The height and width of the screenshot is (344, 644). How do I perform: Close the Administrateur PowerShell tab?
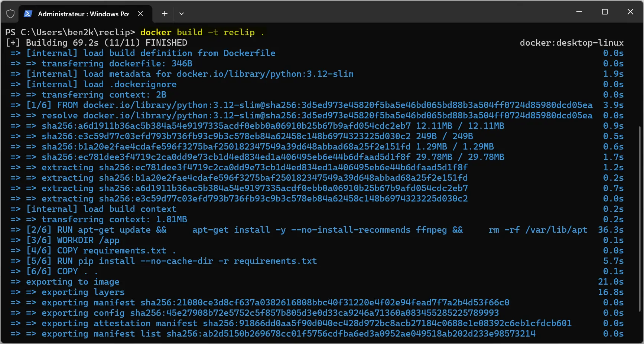click(x=140, y=14)
